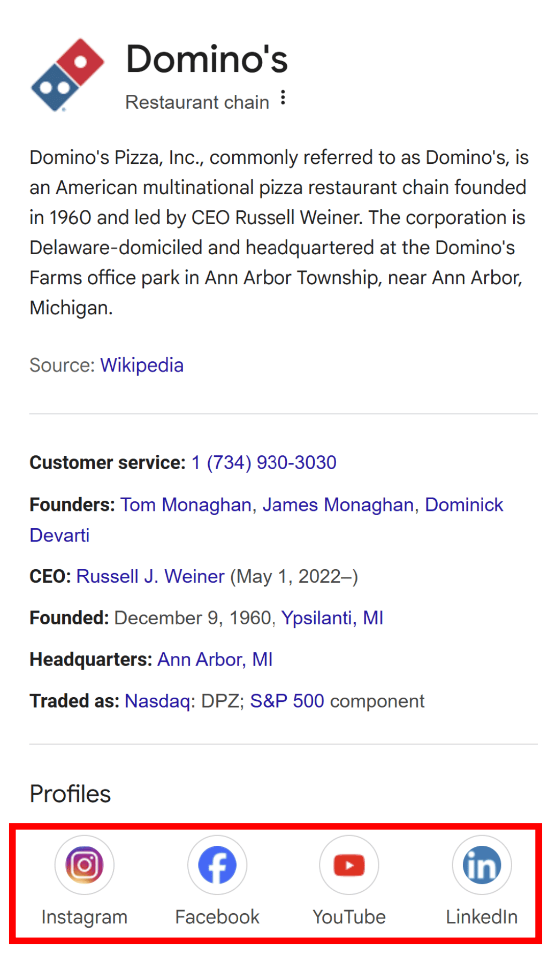Screen dimensions: 551x980
Task: Open James Monaghan's page
Action: [x=338, y=504]
